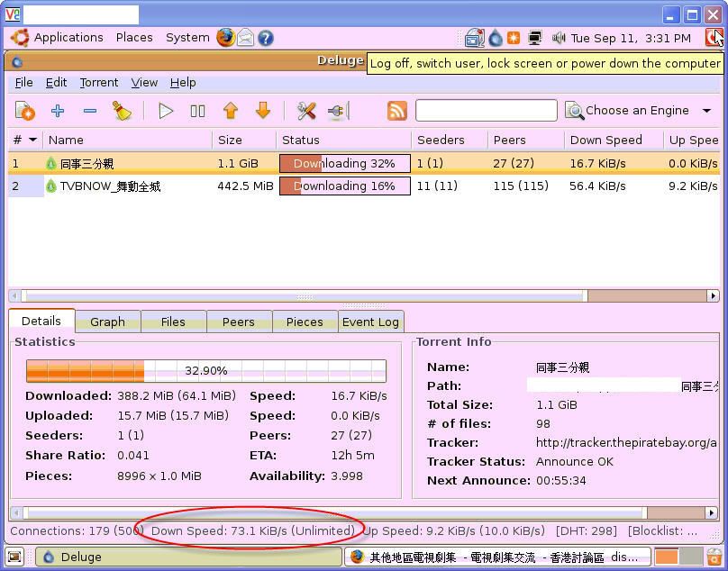Switch to the Peers tab
Image resolution: width=728 pixels, height=571 pixels.
coord(239,322)
